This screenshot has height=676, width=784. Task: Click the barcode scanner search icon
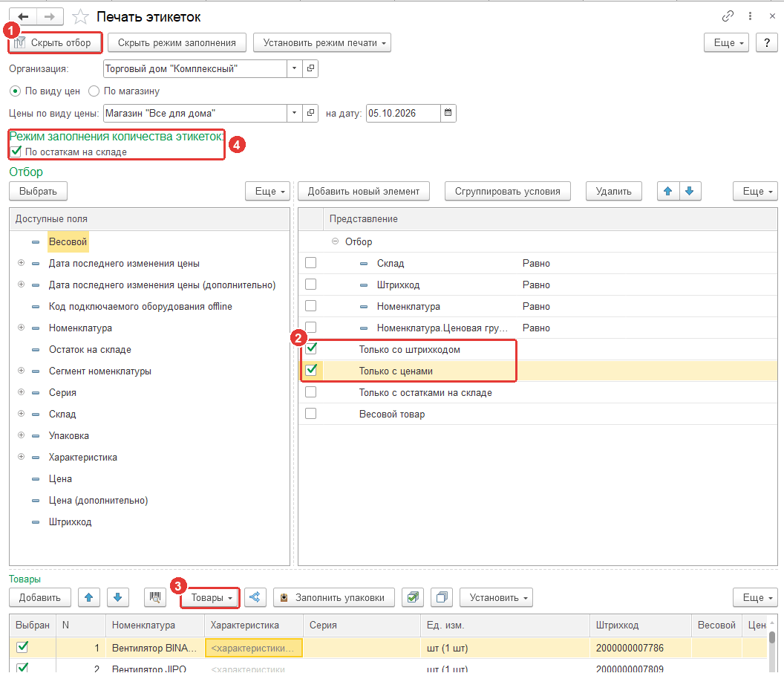pos(155,597)
